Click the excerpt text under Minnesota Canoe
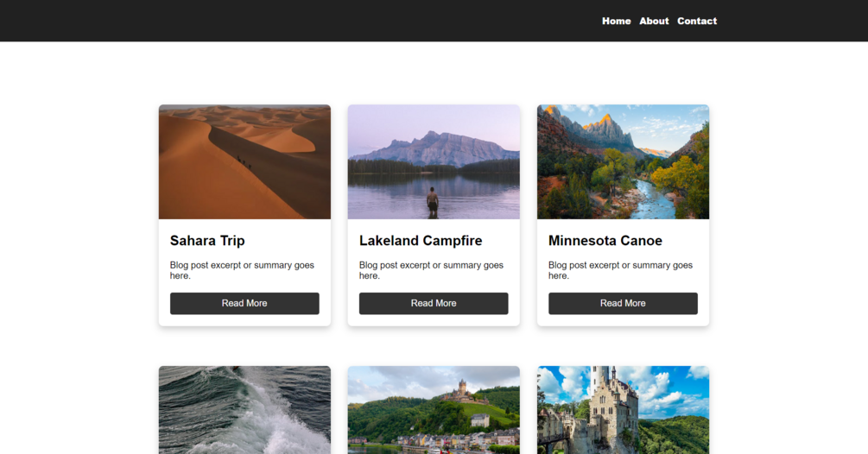The width and height of the screenshot is (868, 454). pyautogui.click(x=620, y=270)
